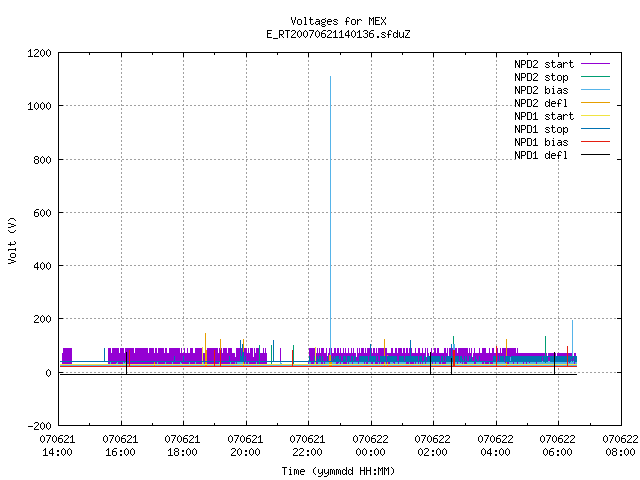Click the 'Volt (V)' y-axis label
The width and height of the screenshot is (640, 480).
tap(13, 240)
